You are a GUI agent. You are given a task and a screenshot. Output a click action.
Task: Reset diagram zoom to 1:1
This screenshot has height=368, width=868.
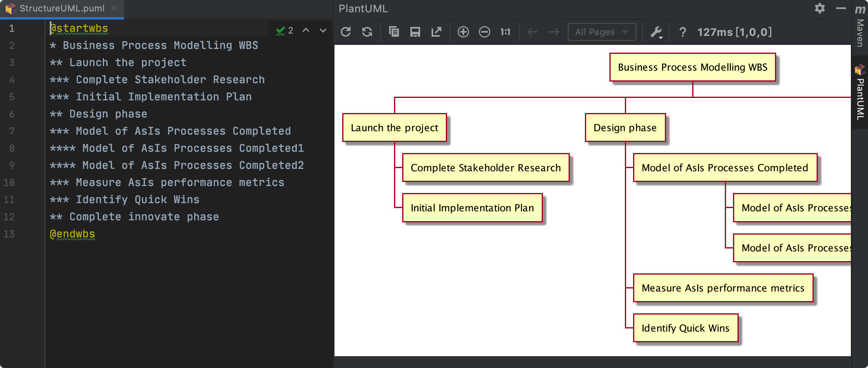coord(505,32)
